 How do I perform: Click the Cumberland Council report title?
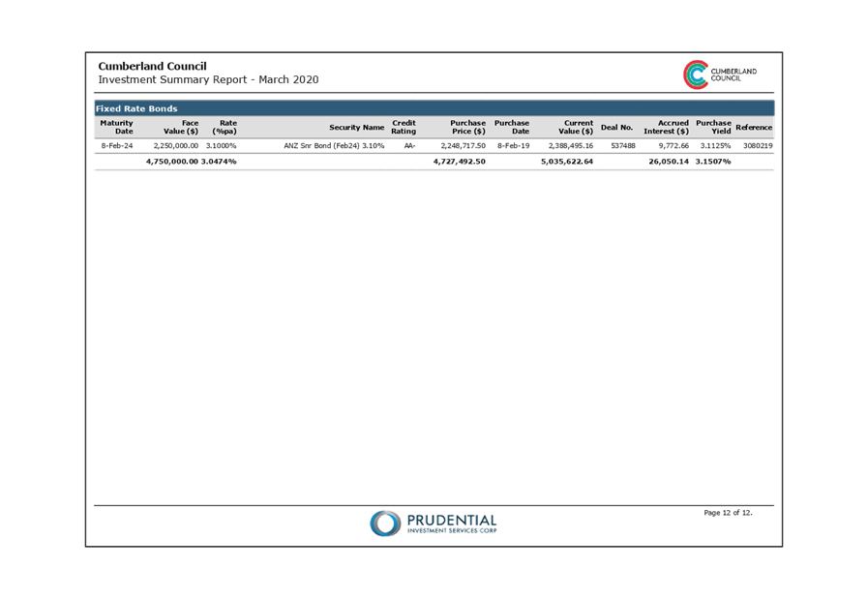pos(152,67)
